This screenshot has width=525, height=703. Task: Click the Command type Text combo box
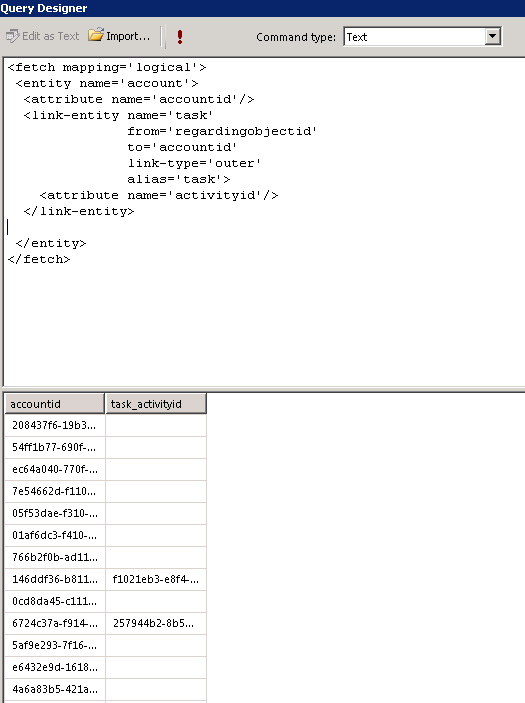pyautogui.click(x=422, y=37)
